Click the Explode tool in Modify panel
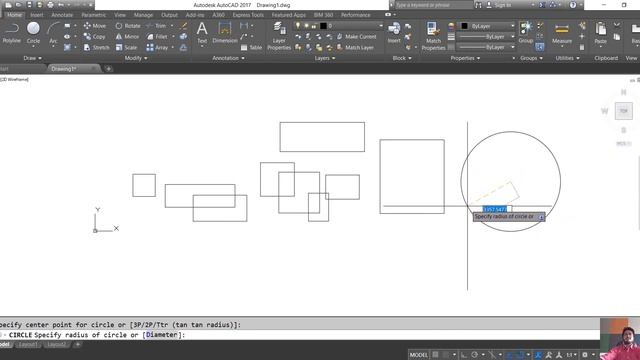640x360 pixels. [184, 37]
